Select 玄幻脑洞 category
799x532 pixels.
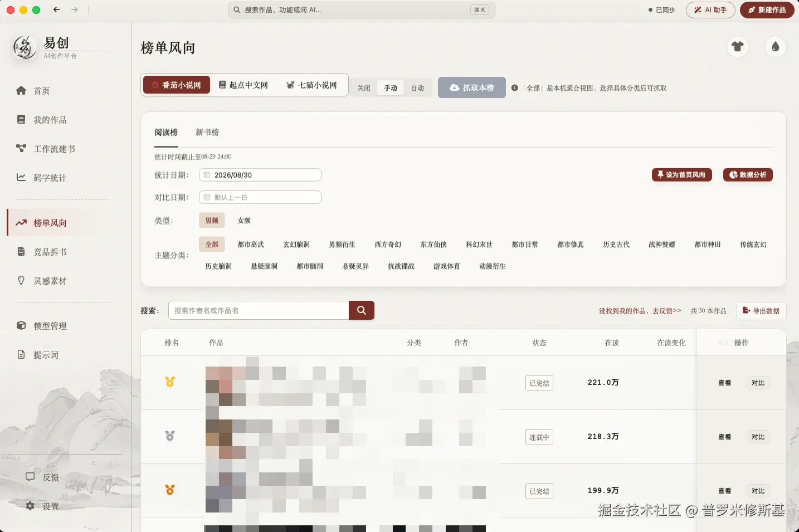tap(296, 245)
